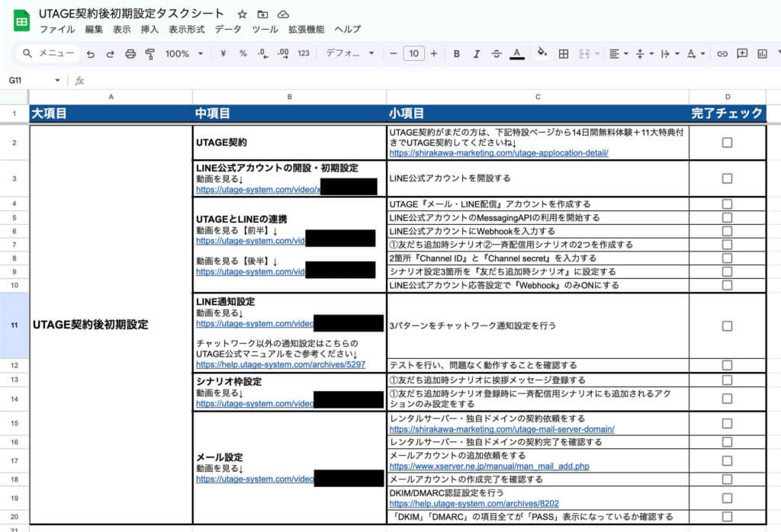Check the box for Webhookを入力する row

pos(727,231)
